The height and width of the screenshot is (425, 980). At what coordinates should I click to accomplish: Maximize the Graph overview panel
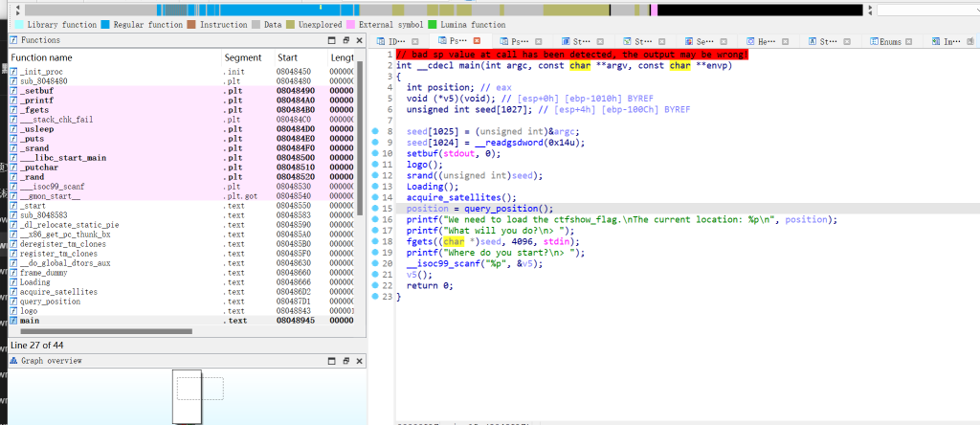332,361
